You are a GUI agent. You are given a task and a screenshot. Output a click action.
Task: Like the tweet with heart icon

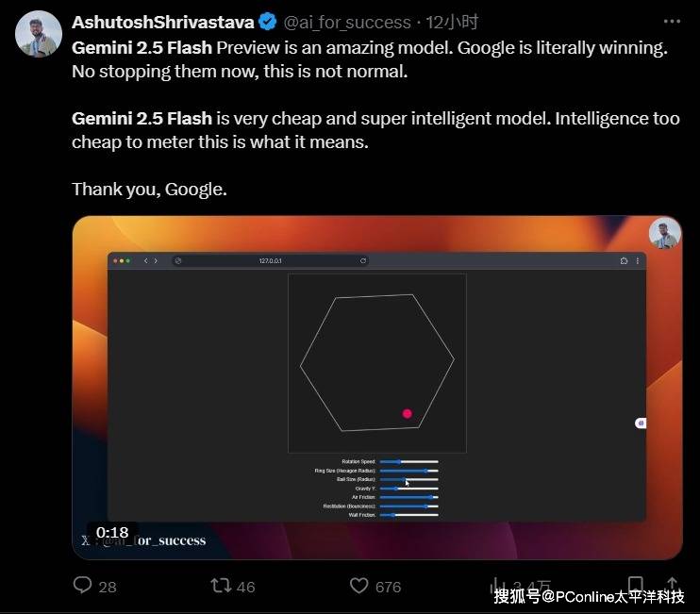pos(359,586)
